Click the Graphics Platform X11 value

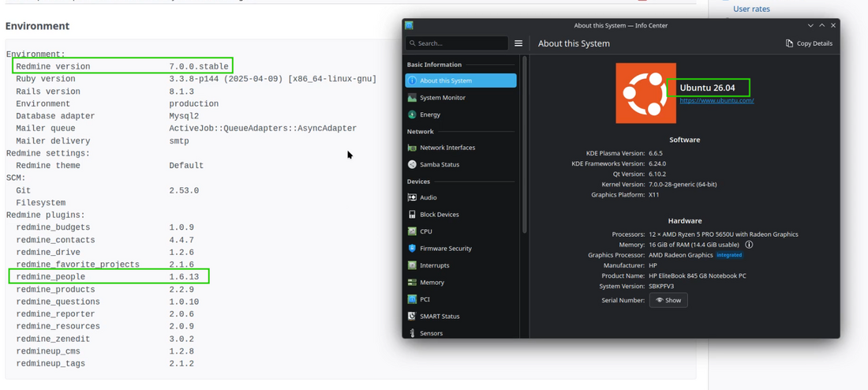point(654,195)
